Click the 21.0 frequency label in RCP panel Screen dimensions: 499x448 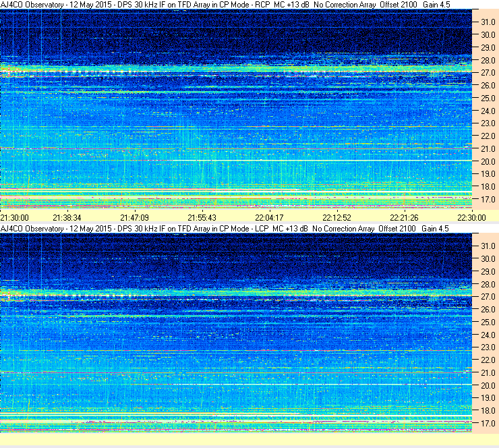488,149
